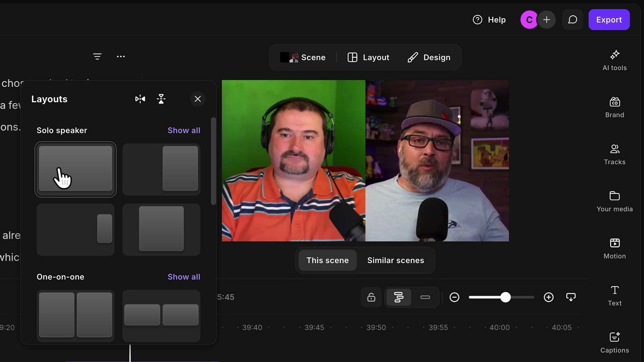Screen dimensions: 644x362
Task: Adjust the timeline zoom slider handle
Action: tap(505, 297)
